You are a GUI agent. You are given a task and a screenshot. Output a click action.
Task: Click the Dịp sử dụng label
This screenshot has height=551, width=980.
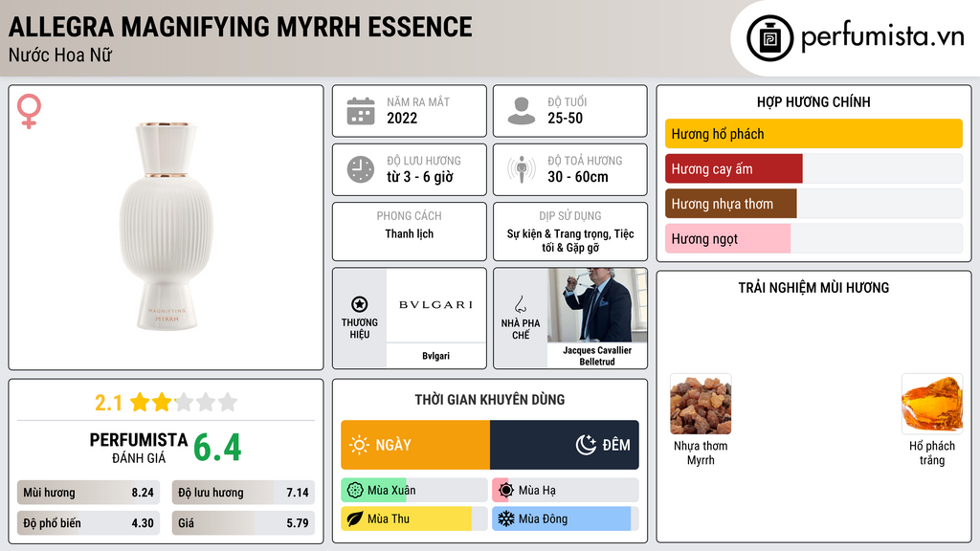(570, 215)
